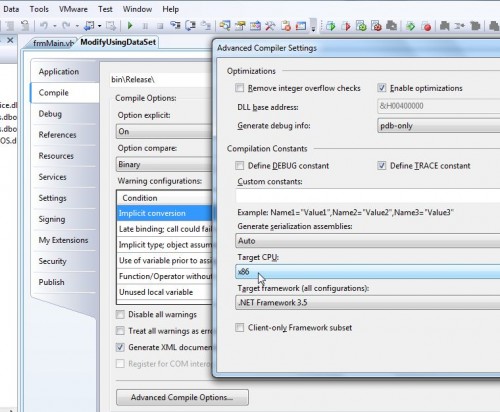Open the VMware menu
Screen dimensions: 500x412
[x=73, y=9]
